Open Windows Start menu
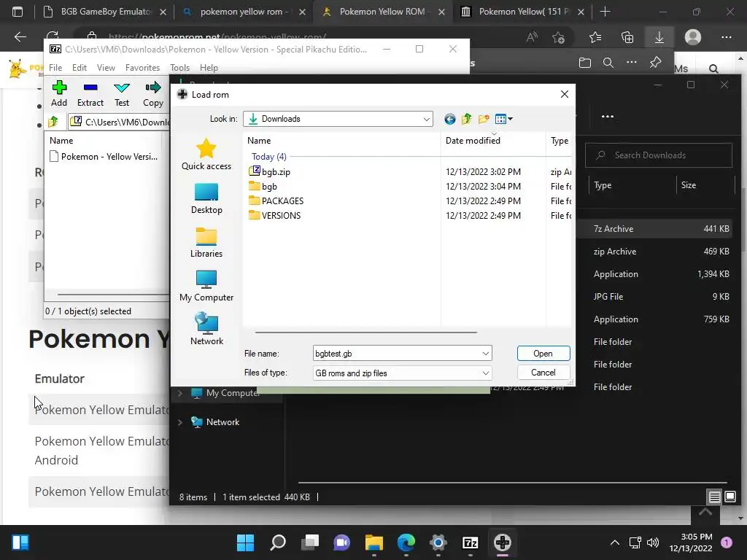Image resolution: width=747 pixels, height=560 pixels. pyautogui.click(x=245, y=542)
